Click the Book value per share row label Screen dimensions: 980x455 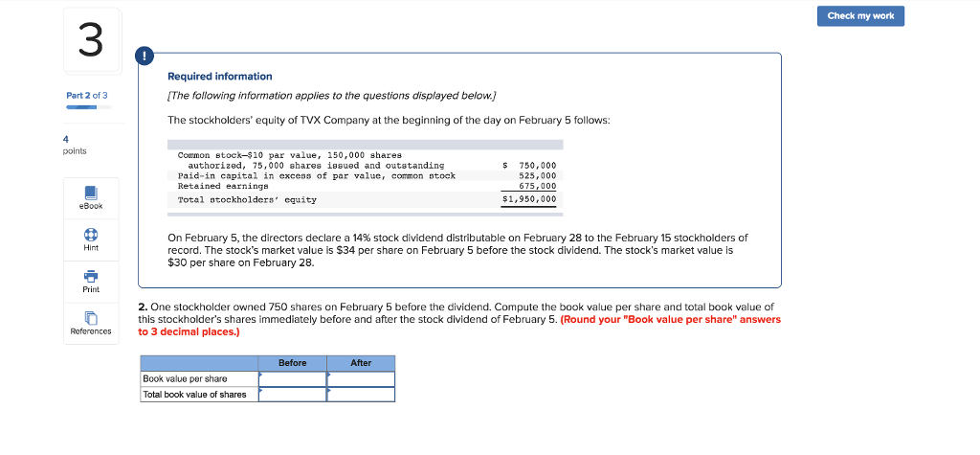[185, 378]
